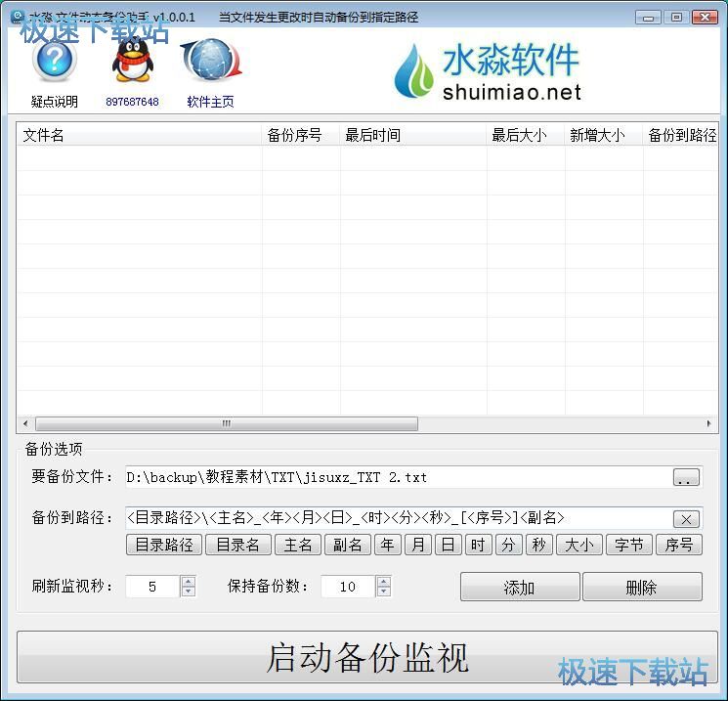728x701 pixels.
Task: Insert the 副名 placeholder
Action: [x=347, y=545]
